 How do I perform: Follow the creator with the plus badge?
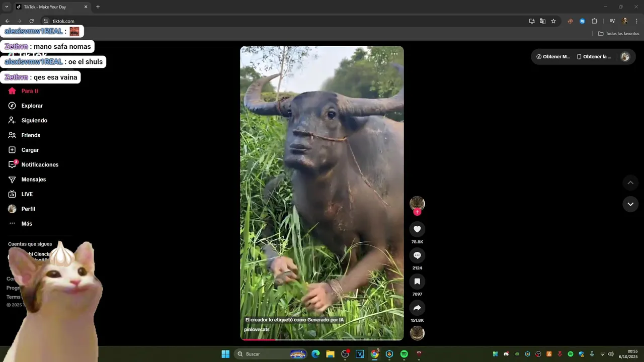[417, 212]
